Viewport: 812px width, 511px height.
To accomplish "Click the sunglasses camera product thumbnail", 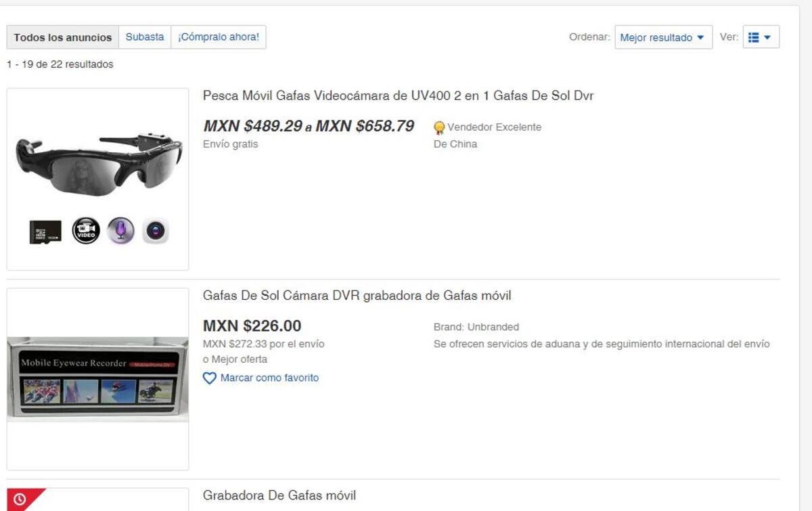I will pyautogui.click(x=98, y=179).
